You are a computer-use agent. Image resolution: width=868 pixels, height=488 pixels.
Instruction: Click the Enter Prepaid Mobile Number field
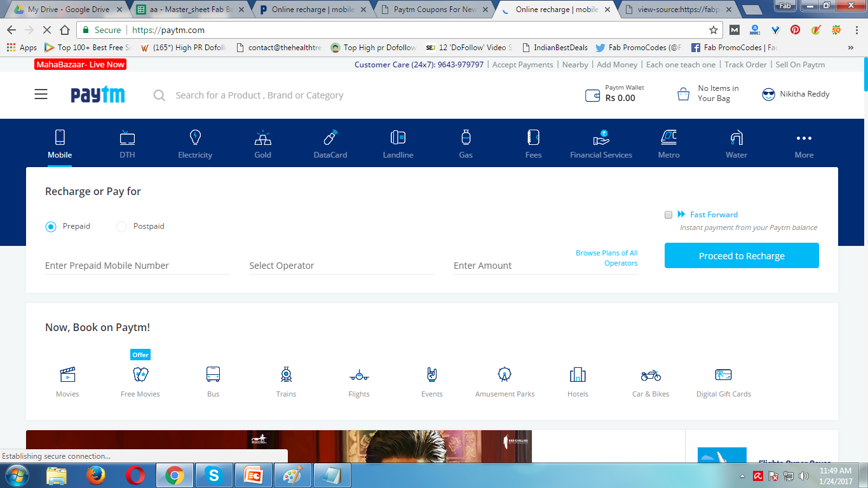tap(137, 266)
